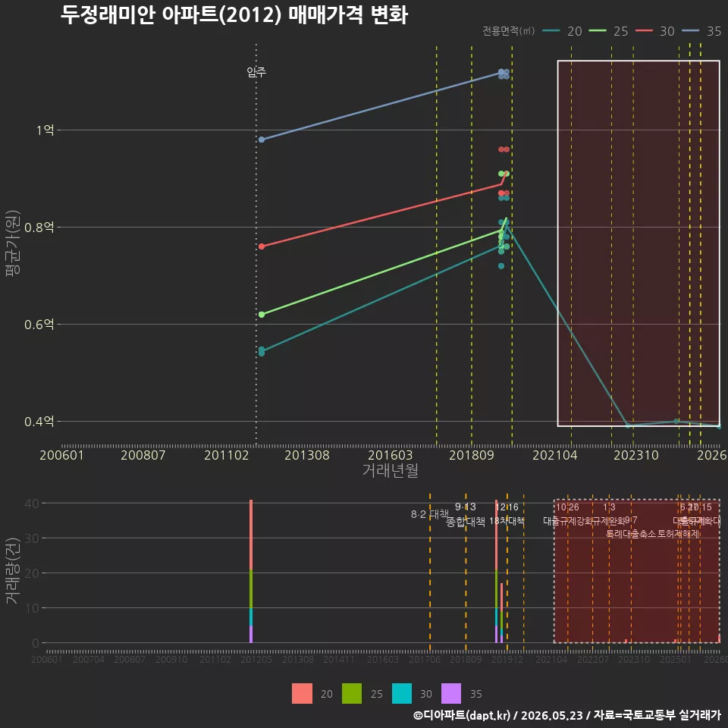
Task: Click 201603 on the price chart x-axis
Action: 390,455
